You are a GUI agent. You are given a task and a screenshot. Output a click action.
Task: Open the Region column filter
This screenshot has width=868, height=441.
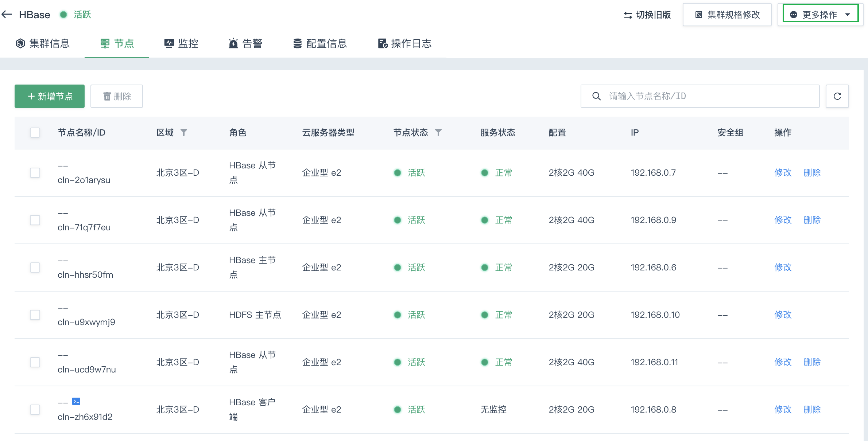[184, 133]
